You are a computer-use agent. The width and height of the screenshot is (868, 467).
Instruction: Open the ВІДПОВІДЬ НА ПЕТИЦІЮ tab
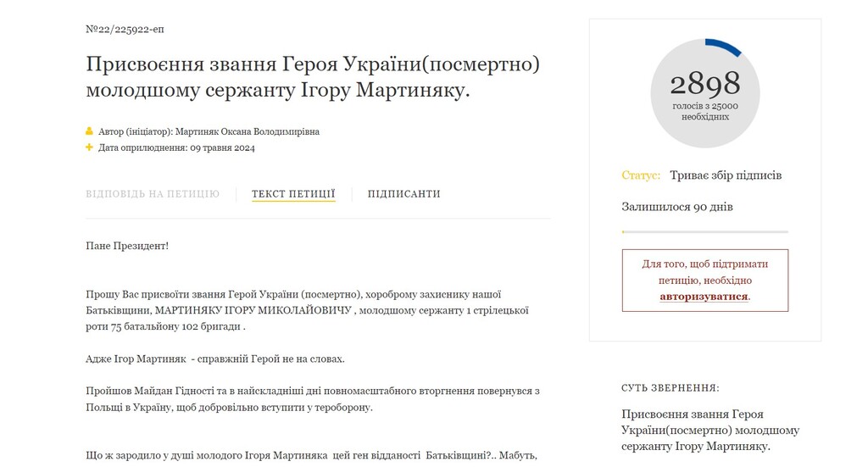153,193
